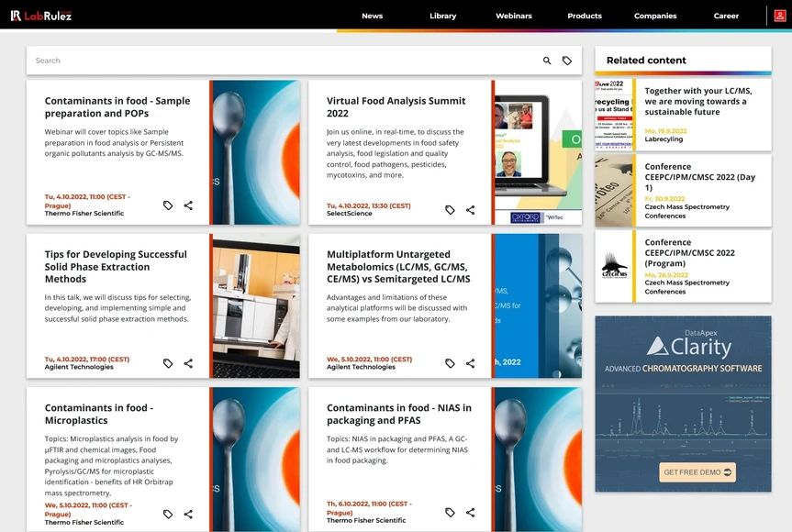Click 'Labrecyling' source text
This screenshot has height=532, width=792.
664,139
